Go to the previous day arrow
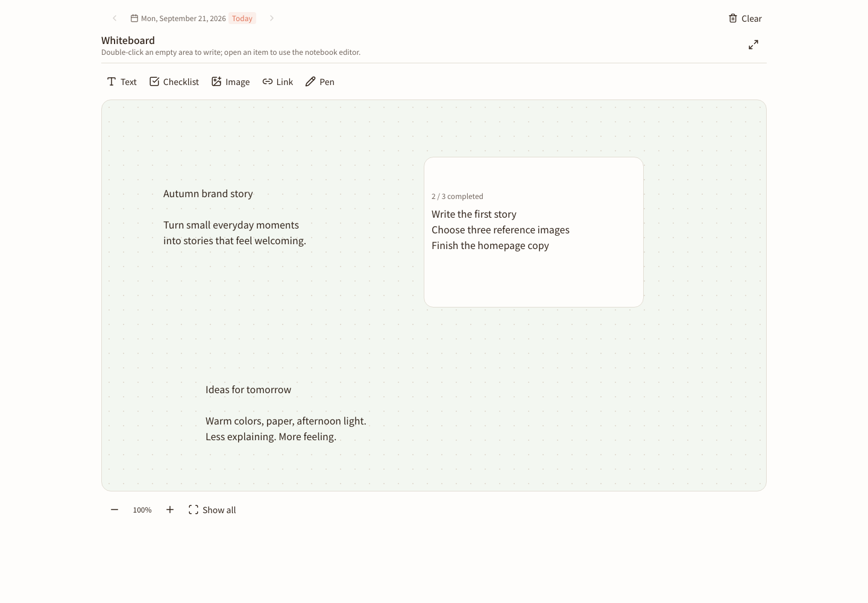Screen dimensions: 868x603 point(115,18)
